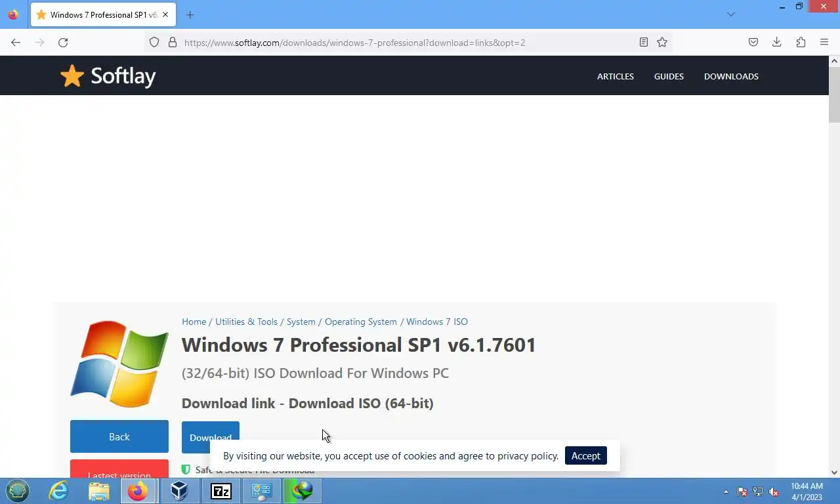Viewport: 840px width, 504px height.
Task: Open a new browser tab
Action: (x=190, y=14)
